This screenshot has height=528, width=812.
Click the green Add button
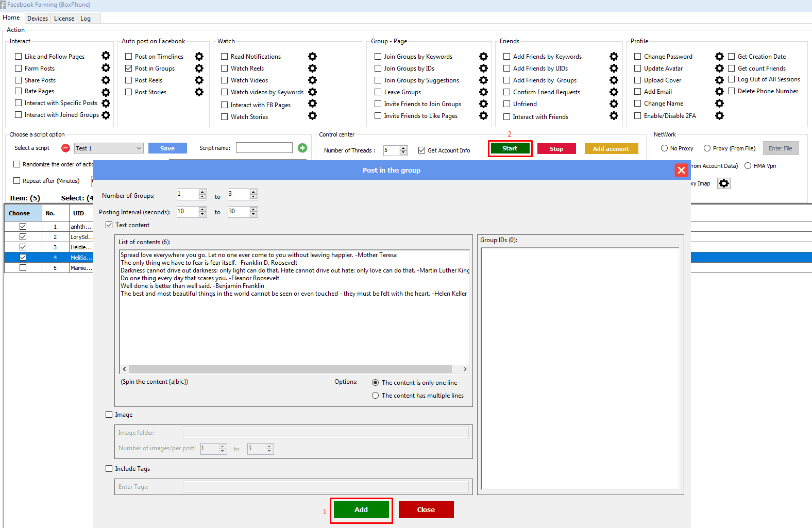click(x=361, y=509)
